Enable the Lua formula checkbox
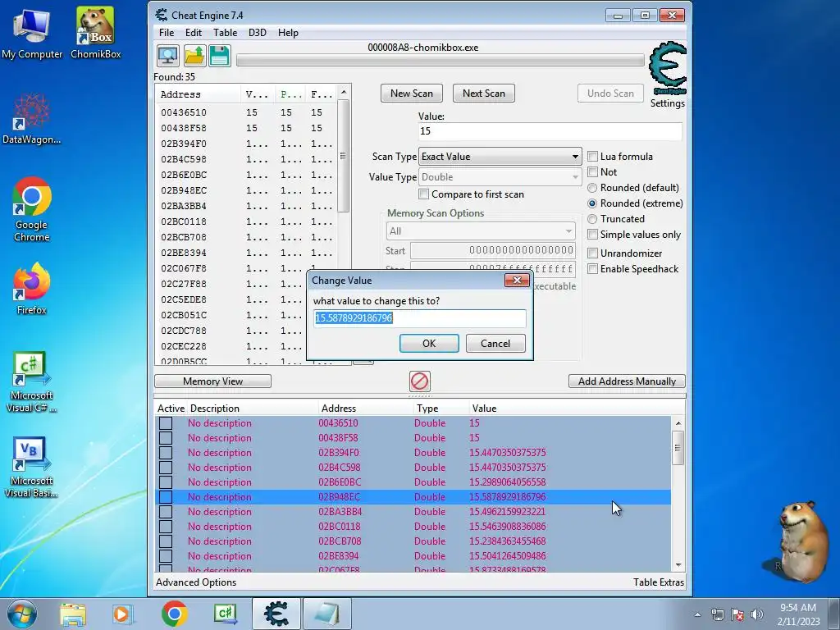Viewport: 840px width, 630px height. [x=592, y=157]
